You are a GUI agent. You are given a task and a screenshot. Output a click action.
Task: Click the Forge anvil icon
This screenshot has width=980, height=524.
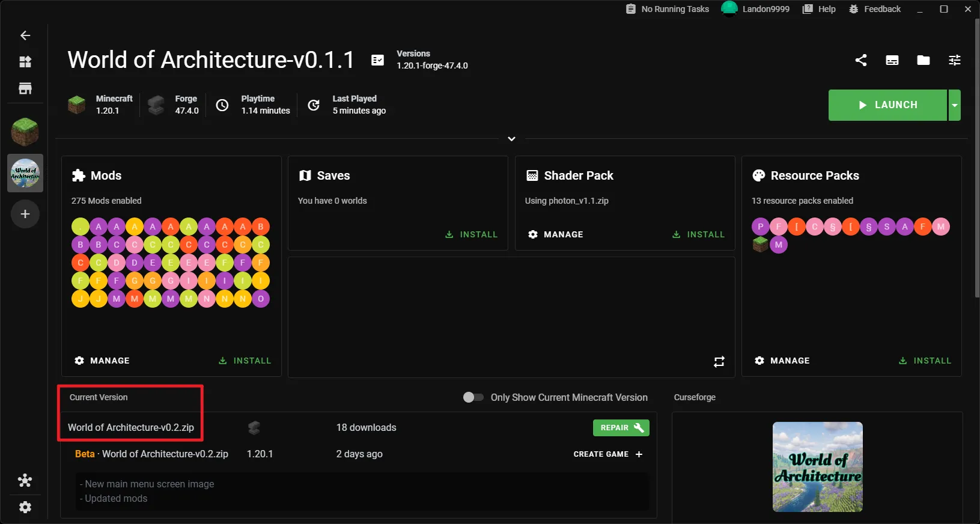pyautogui.click(x=156, y=105)
